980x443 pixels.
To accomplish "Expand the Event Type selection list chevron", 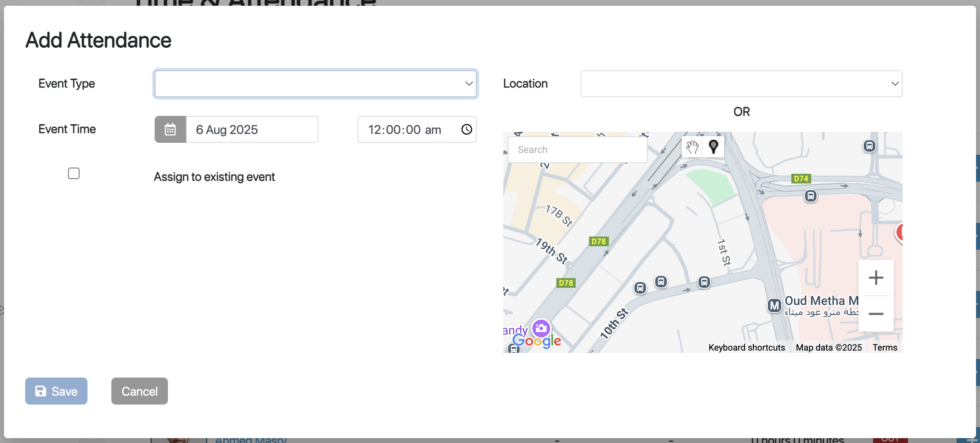I will [x=468, y=84].
